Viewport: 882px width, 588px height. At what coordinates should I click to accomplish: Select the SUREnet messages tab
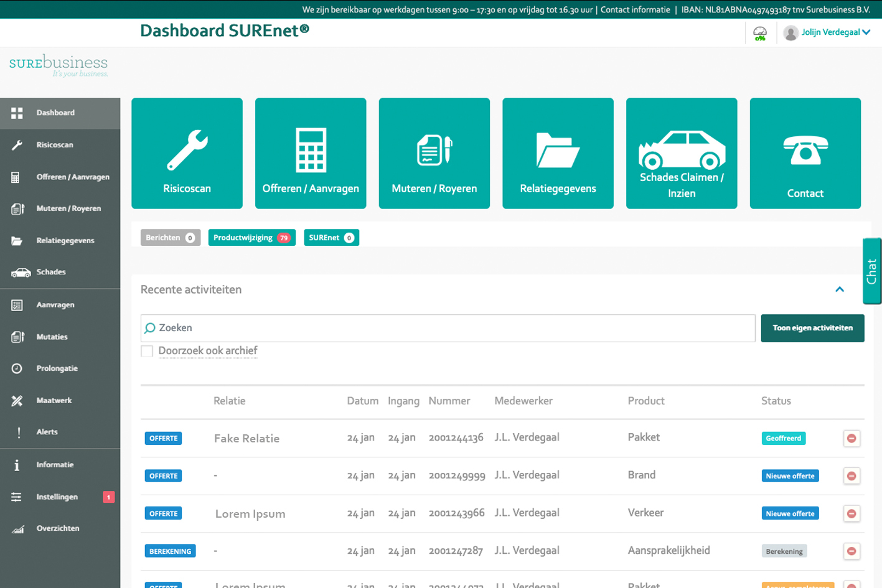pos(331,238)
